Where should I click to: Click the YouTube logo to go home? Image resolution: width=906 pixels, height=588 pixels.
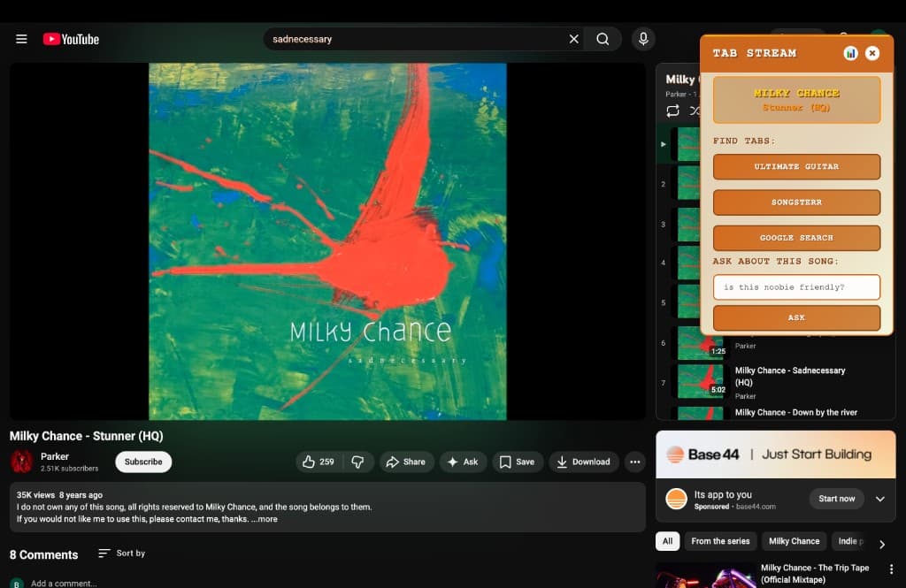click(x=71, y=39)
